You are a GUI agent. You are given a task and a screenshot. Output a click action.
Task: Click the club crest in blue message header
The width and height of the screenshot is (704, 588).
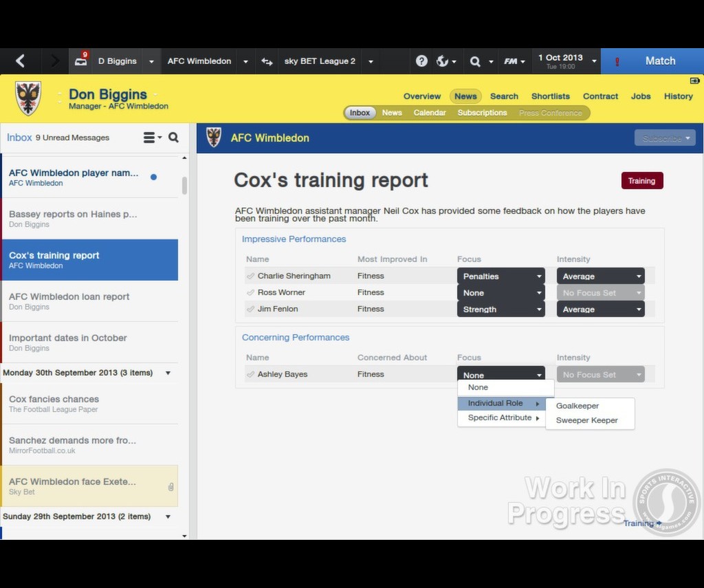214,138
